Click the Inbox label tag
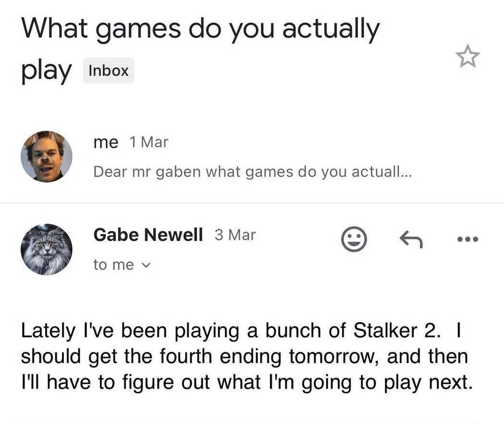504x424 pixels. [x=109, y=71]
